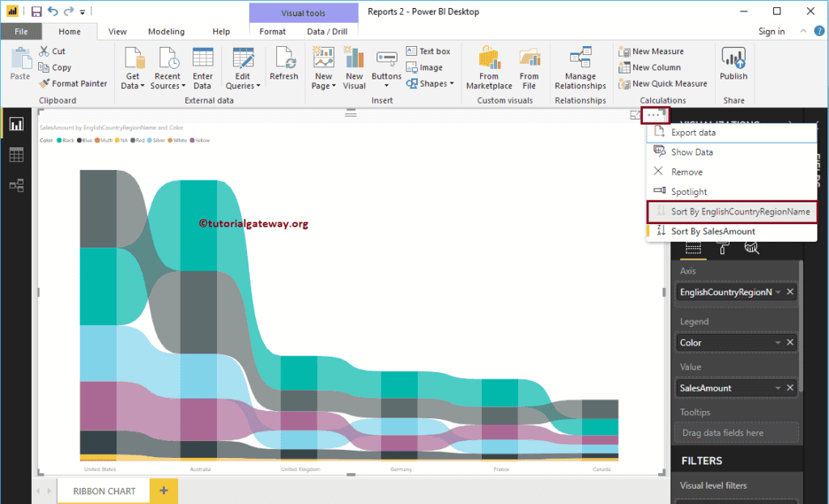
Task: Switch to Report view in the sidebar
Action: pos(16,124)
